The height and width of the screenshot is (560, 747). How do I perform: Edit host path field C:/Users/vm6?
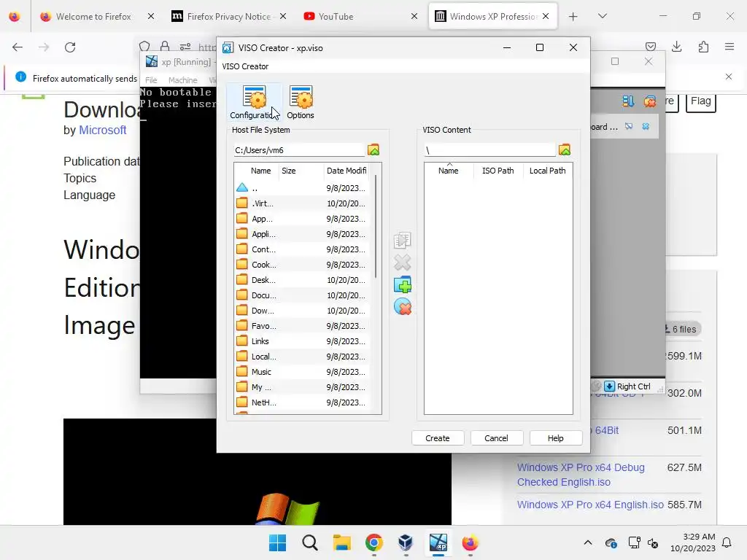tap(298, 150)
